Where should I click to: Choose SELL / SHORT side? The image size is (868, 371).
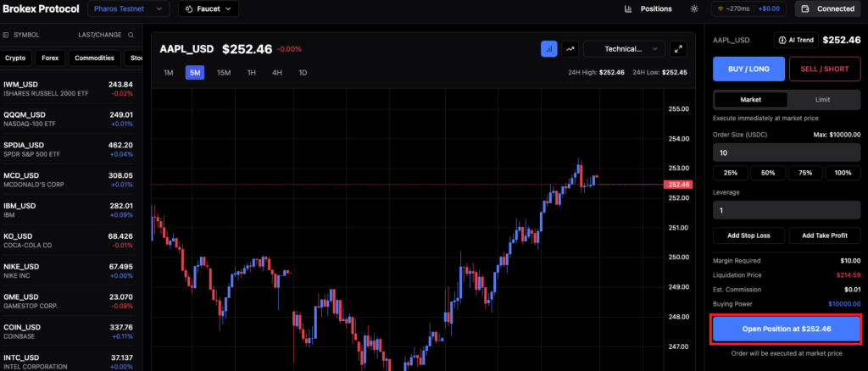click(x=825, y=69)
